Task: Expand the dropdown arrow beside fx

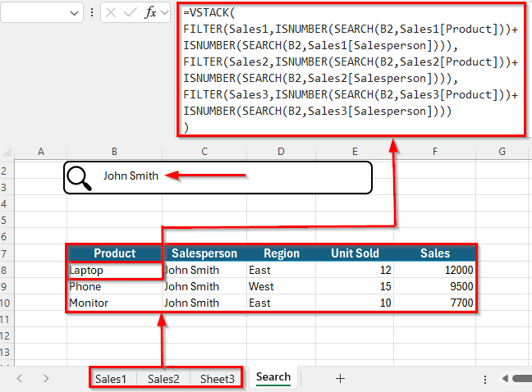Action: [x=164, y=13]
